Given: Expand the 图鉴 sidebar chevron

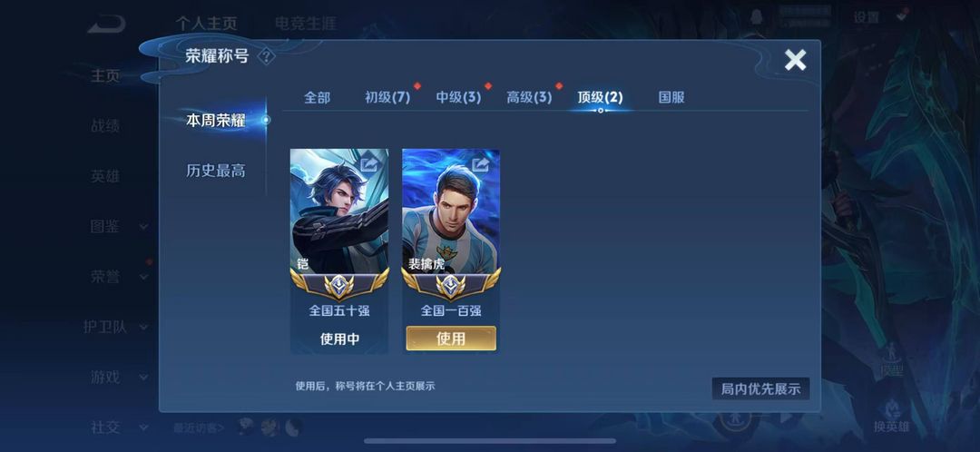Looking at the screenshot, I should [x=143, y=227].
